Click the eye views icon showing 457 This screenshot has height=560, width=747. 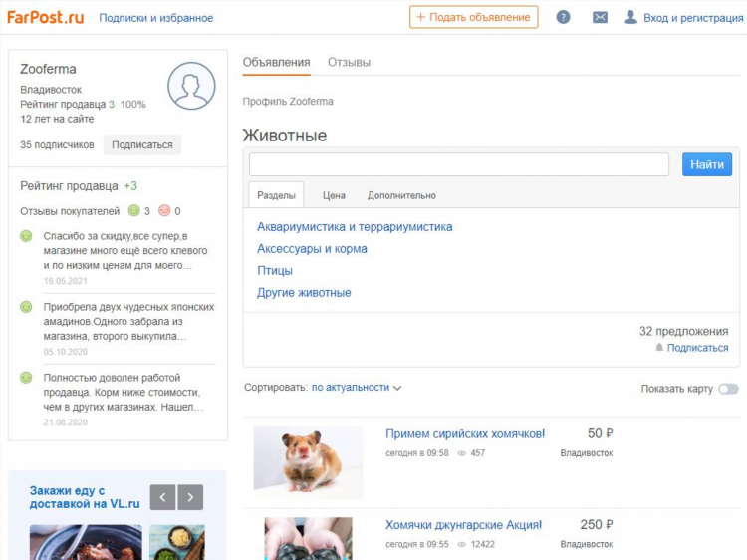(x=461, y=453)
